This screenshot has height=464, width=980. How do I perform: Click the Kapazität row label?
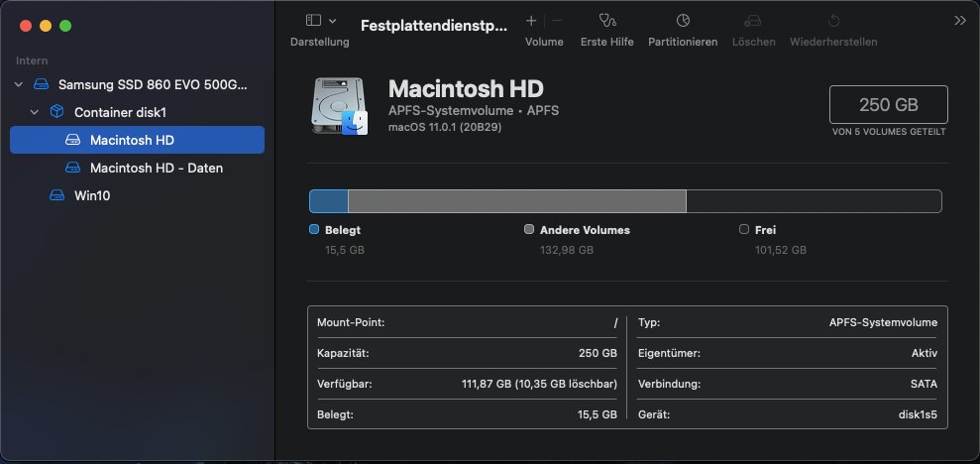coord(343,353)
